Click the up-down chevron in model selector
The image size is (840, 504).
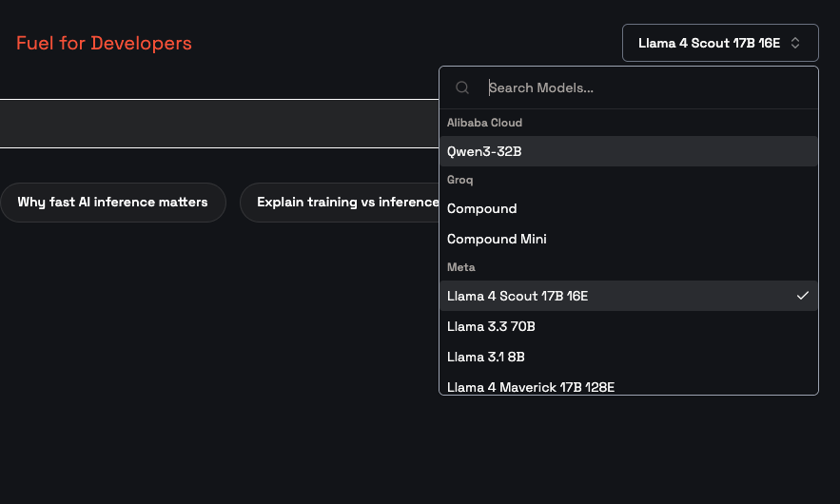pos(796,43)
